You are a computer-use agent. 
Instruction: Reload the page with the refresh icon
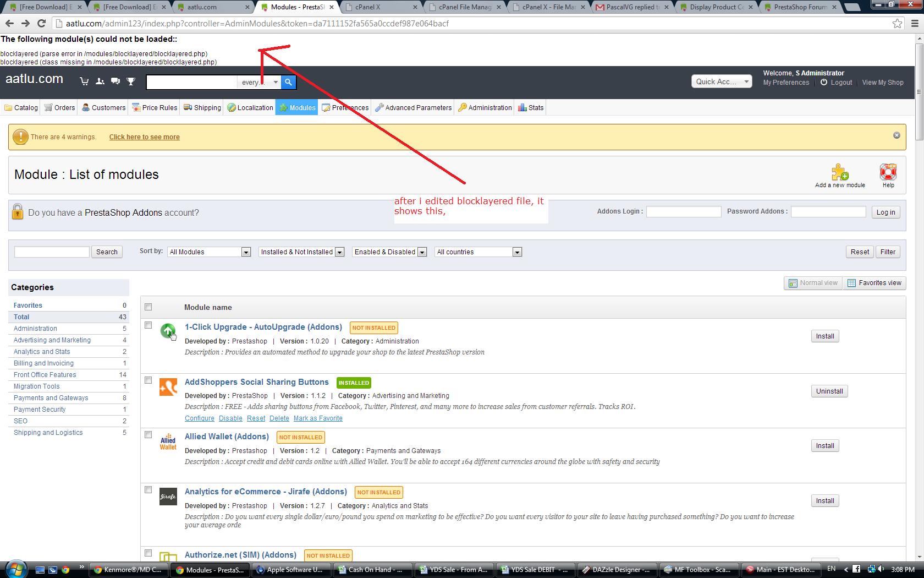click(x=41, y=24)
